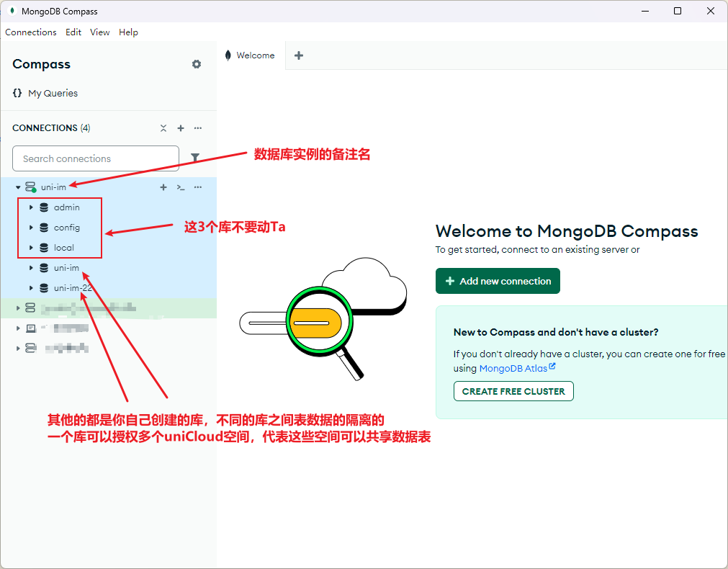Expand the green highlighted blurred connection
728x569 pixels.
(x=18, y=308)
